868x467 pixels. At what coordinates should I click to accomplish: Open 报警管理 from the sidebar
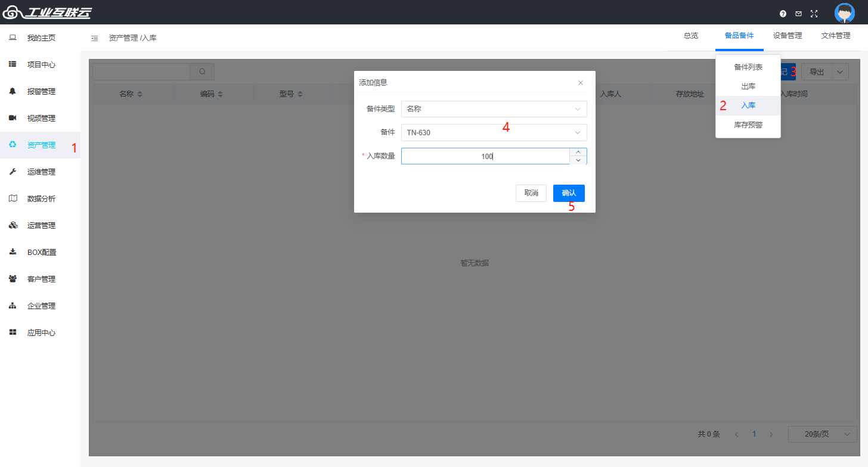pyautogui.click(x=41, y=92)
